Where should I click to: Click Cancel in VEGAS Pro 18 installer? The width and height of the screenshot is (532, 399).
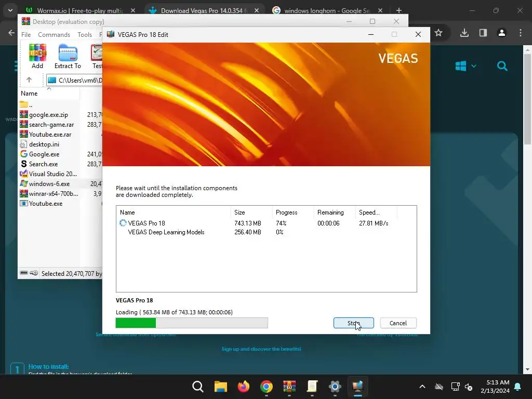click(398, 323)
